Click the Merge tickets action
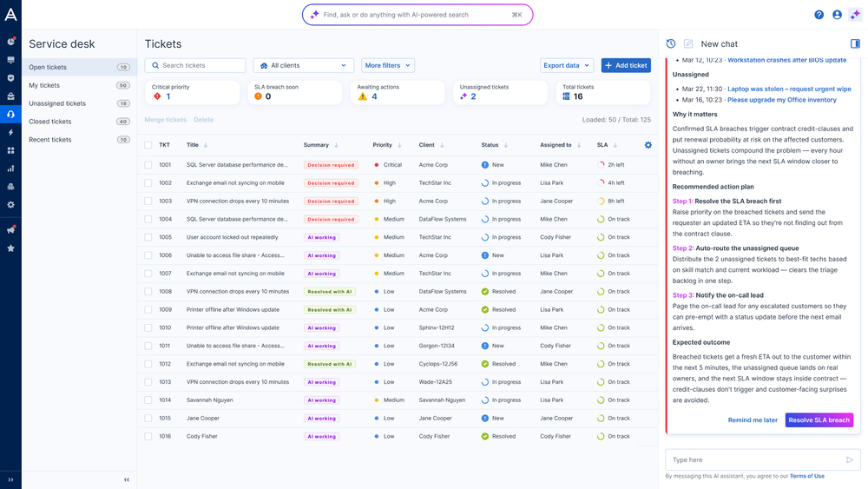Image resolution: width=868 pixels, height=489 pixels. tap(165, 120)
